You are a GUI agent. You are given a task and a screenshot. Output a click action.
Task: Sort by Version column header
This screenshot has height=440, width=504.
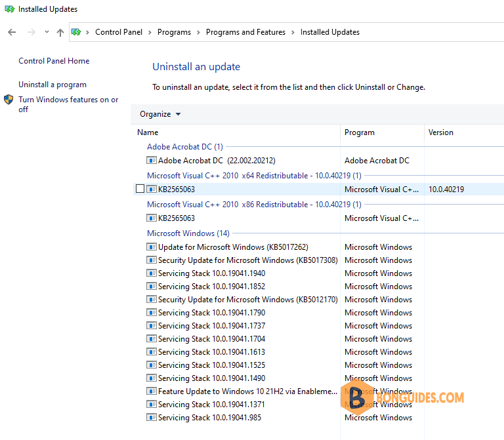click(x=441, y=132)
